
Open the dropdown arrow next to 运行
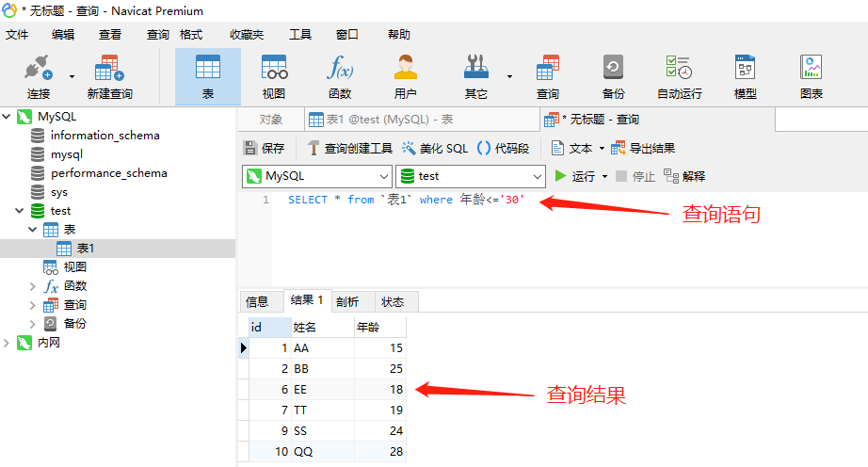pos(604,176)
